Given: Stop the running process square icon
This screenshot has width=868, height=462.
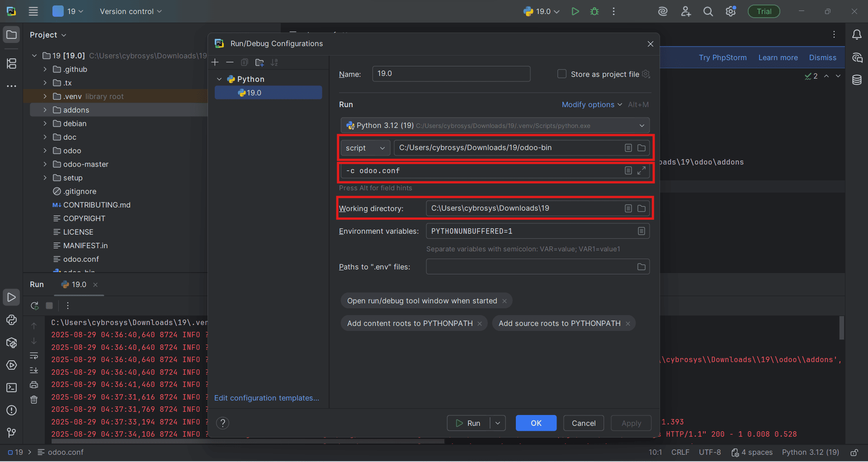Looking at the screenshot, I should pos(50,306).
